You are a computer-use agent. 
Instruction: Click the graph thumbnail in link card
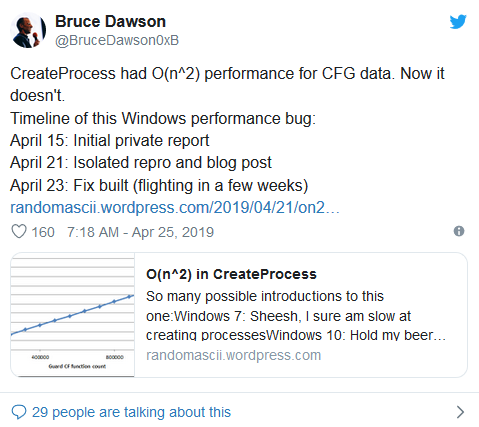pos(73,315)
